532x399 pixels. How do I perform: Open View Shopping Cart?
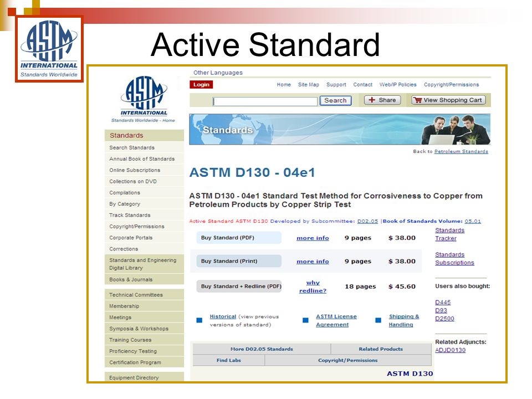448,100
